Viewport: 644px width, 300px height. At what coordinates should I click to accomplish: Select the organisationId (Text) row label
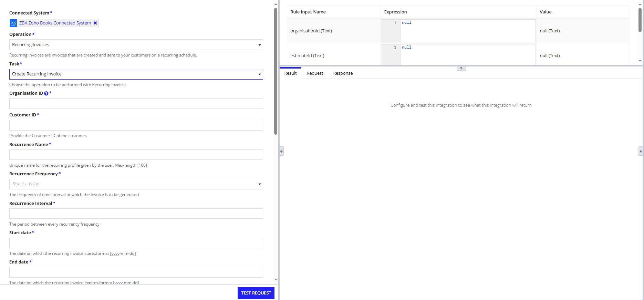coord(311,31)
